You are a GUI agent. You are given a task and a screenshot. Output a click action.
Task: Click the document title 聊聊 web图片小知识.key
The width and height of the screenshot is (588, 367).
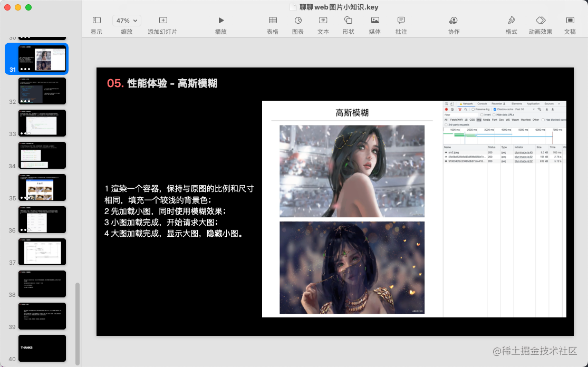(339, 7)
